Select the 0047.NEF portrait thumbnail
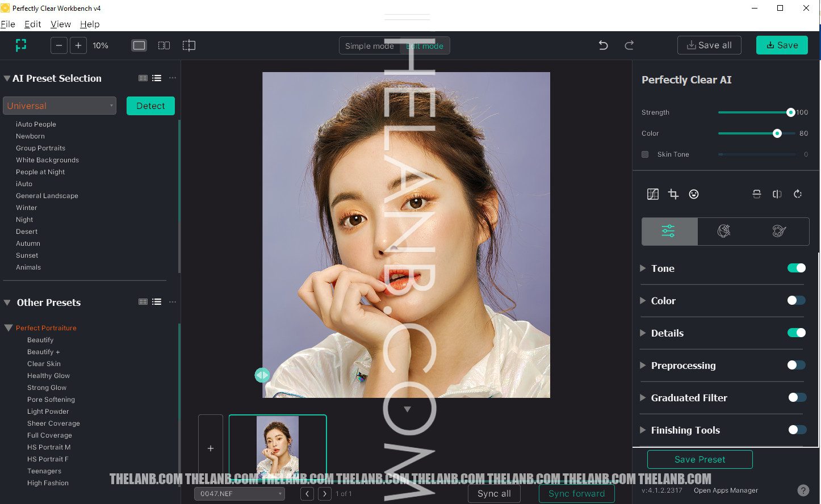Screen dimensions: 821x504 (278, 447)
